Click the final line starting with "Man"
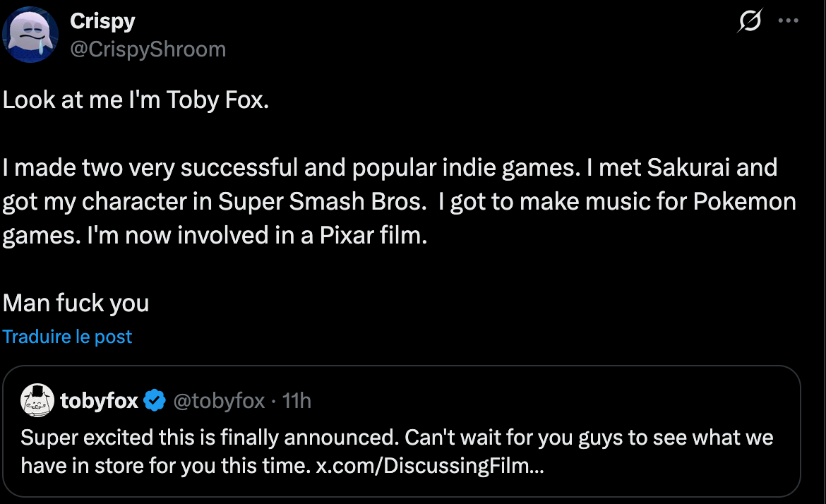 tap(76, 304)
